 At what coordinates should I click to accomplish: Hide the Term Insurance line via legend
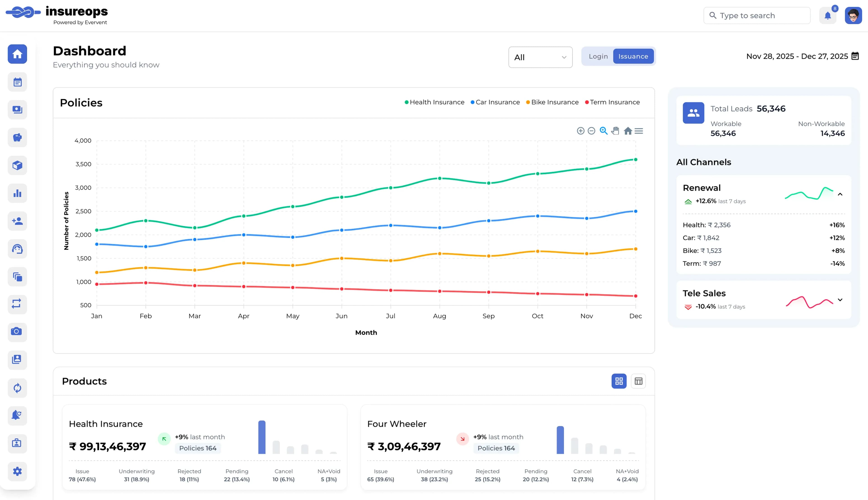pos(612,102)
